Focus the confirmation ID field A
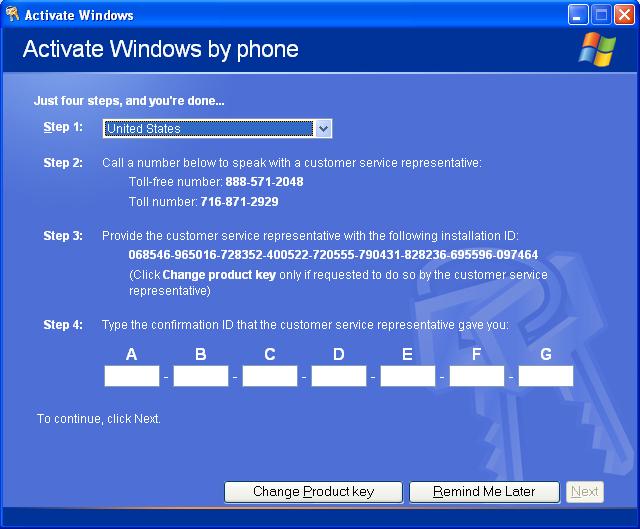Screen dimensions: 640x529 click(132, 376)
